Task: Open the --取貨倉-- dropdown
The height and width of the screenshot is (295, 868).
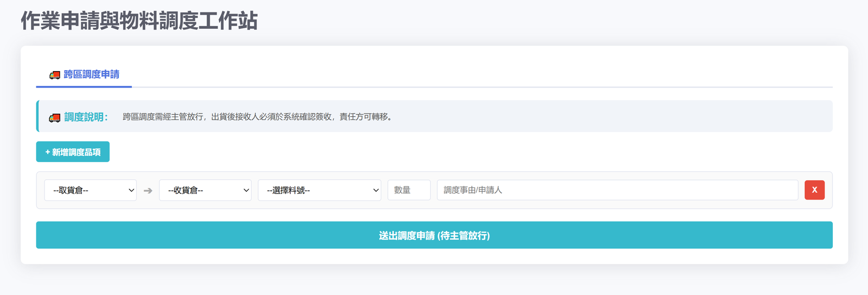Action: [x=91, y=190]
